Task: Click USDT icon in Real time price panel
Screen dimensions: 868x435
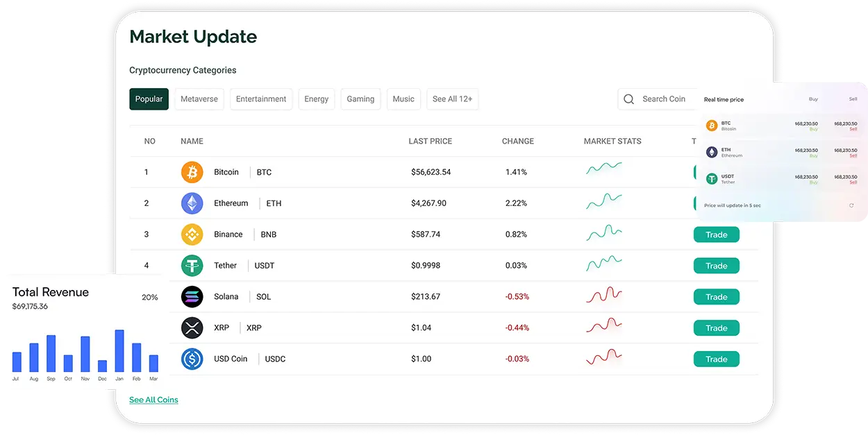Action: (x=712, y=179)
